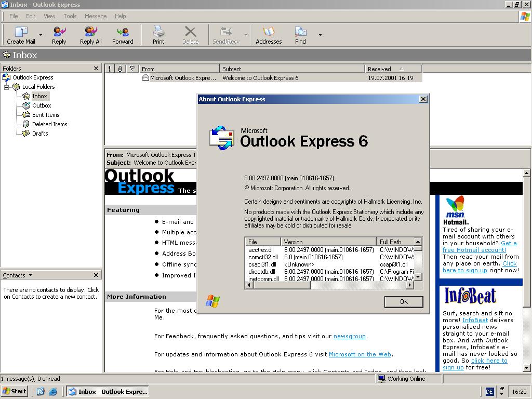Open Microsoft on the Web link

(x=360, y=354)
